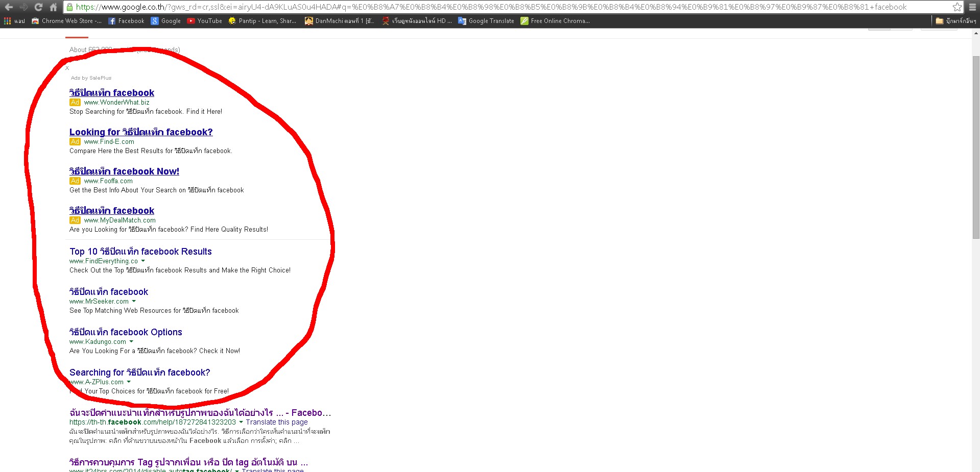Open the Chrome hamburger menu
The image size is (980, 472).
pos(972,7)
